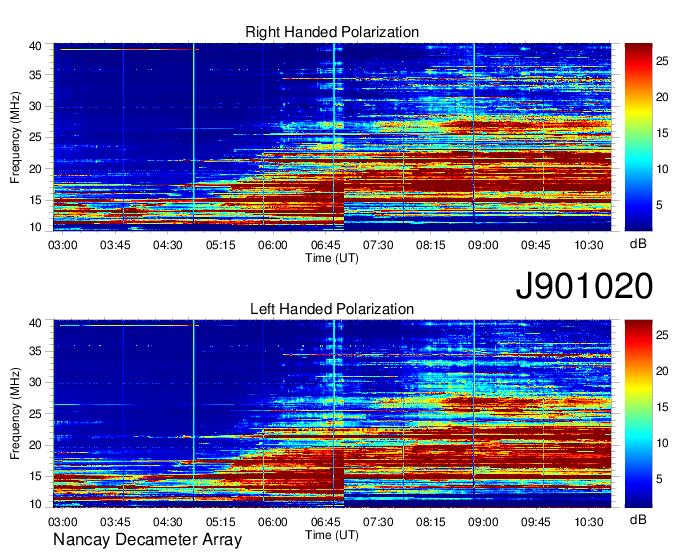Click the Left Handed plot's color scale bar
680x552 pixels.
tap(638, 413)
